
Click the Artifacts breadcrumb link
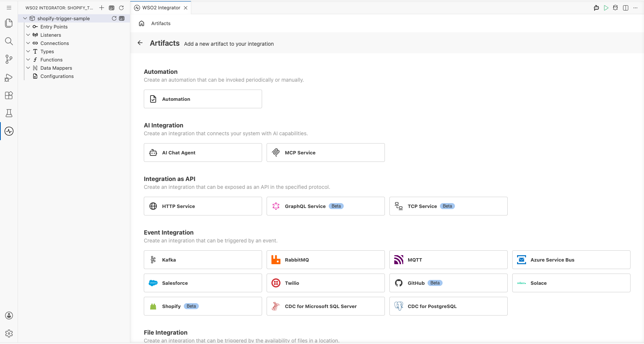[x=161, y=23]
